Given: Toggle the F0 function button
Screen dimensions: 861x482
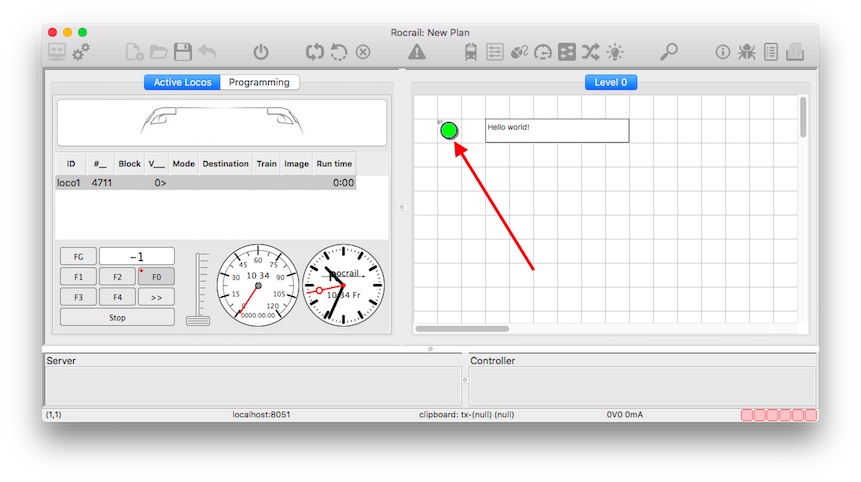Looking at the screenshot, I should pos(156,277).
